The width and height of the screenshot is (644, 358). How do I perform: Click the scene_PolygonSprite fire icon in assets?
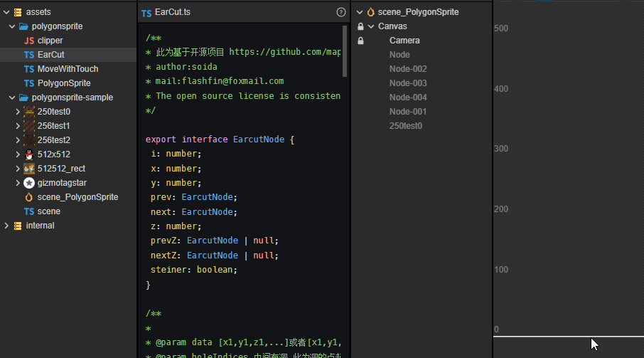coord(29,197)
